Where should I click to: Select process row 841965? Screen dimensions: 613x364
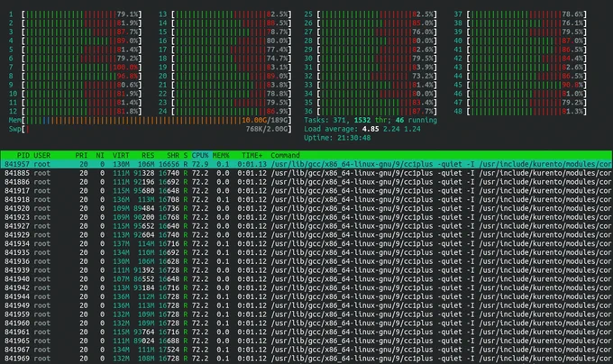[x=306, y=341]
